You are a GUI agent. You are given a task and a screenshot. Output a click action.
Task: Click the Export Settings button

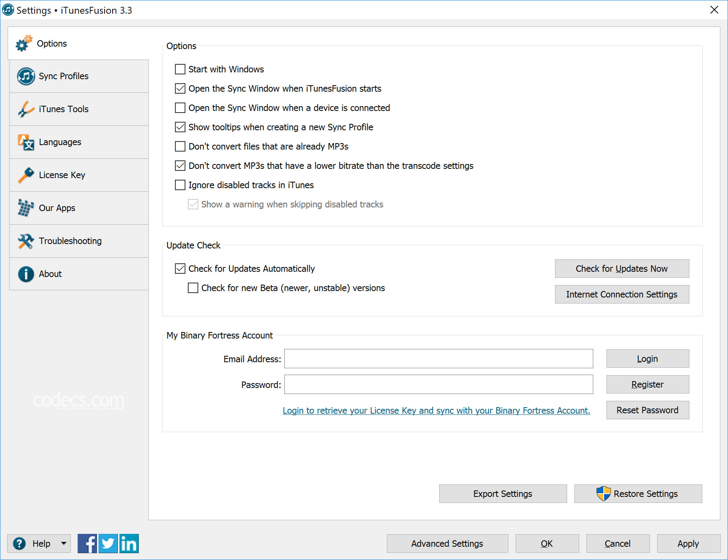pos(503,494)
